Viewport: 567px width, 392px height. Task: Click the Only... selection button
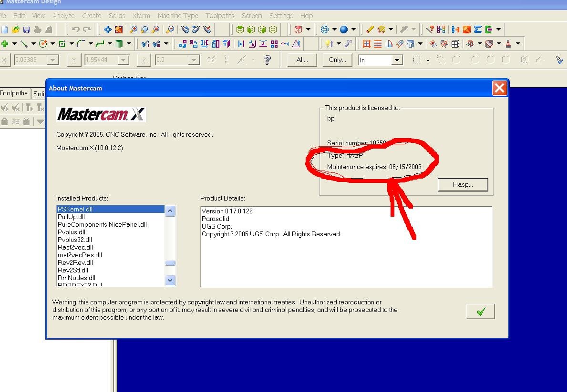click(337, 60)
